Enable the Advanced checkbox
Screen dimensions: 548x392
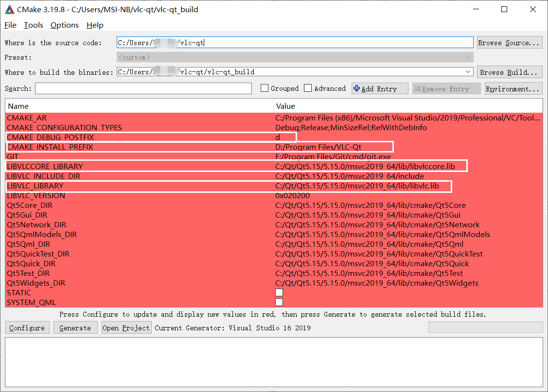[308, 88]
